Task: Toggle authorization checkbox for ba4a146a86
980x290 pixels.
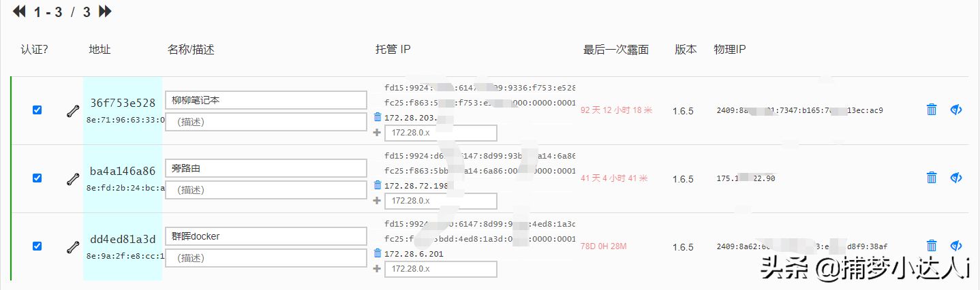Action: (x=37, y=178)
